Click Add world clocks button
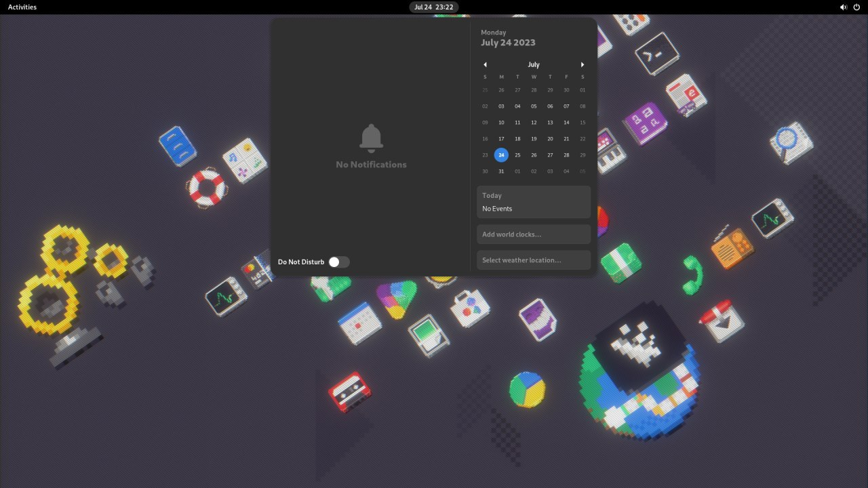868x488 pixels. pyautogui.click(x=534, y=235)
